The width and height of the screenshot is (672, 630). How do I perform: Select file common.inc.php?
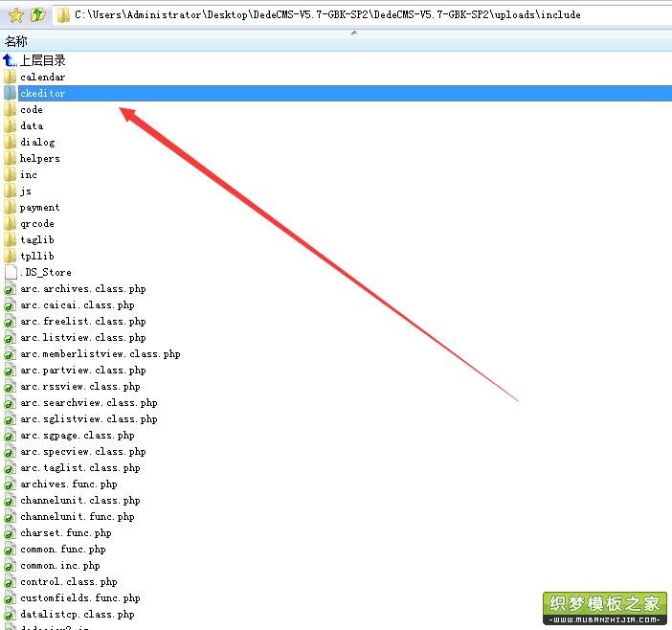point(60,566)
